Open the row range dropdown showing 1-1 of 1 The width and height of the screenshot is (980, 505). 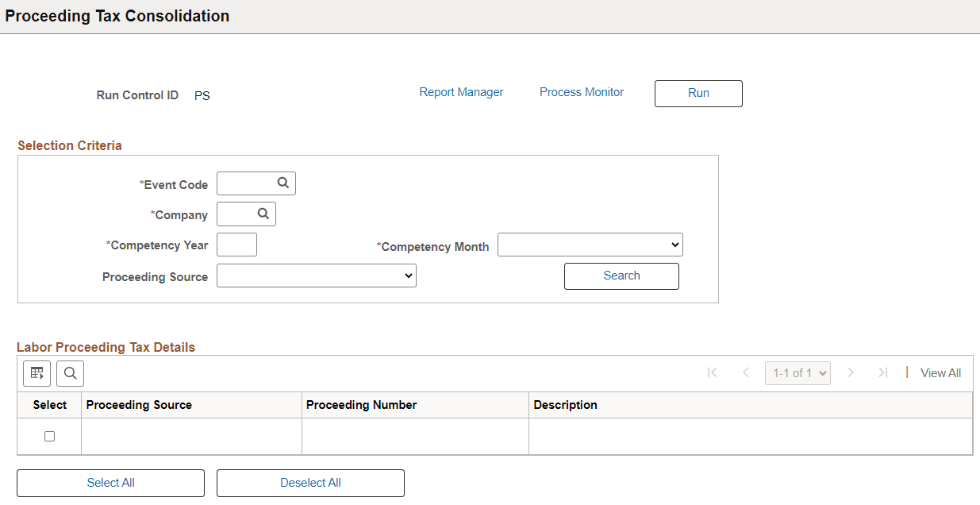(x=797, y=372)
